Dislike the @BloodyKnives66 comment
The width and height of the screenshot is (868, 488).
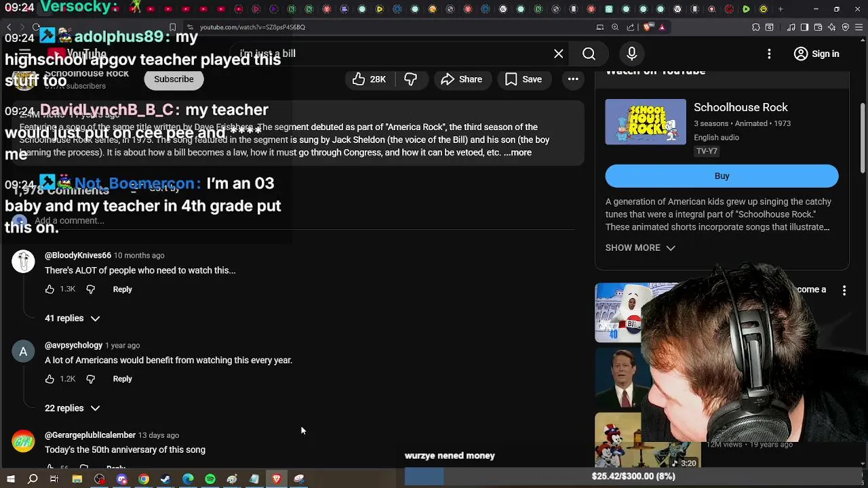pos(90,289)
